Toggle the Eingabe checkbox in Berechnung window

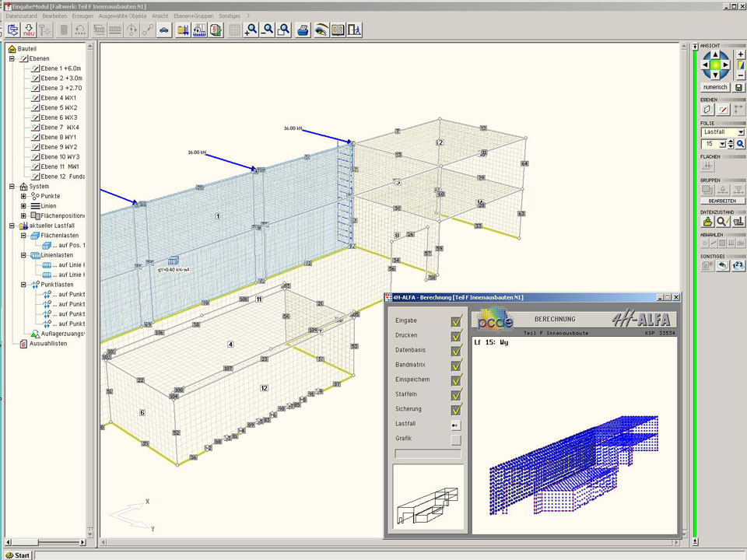456,320
